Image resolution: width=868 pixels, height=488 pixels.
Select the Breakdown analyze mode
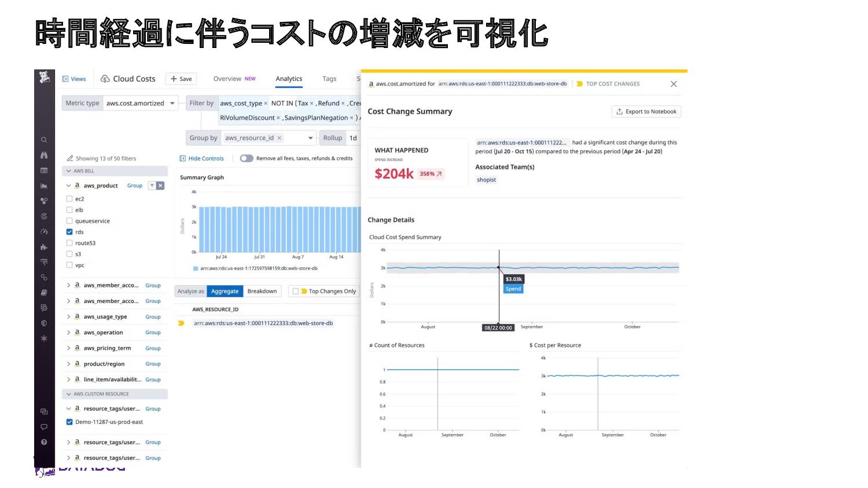(262, 291)
